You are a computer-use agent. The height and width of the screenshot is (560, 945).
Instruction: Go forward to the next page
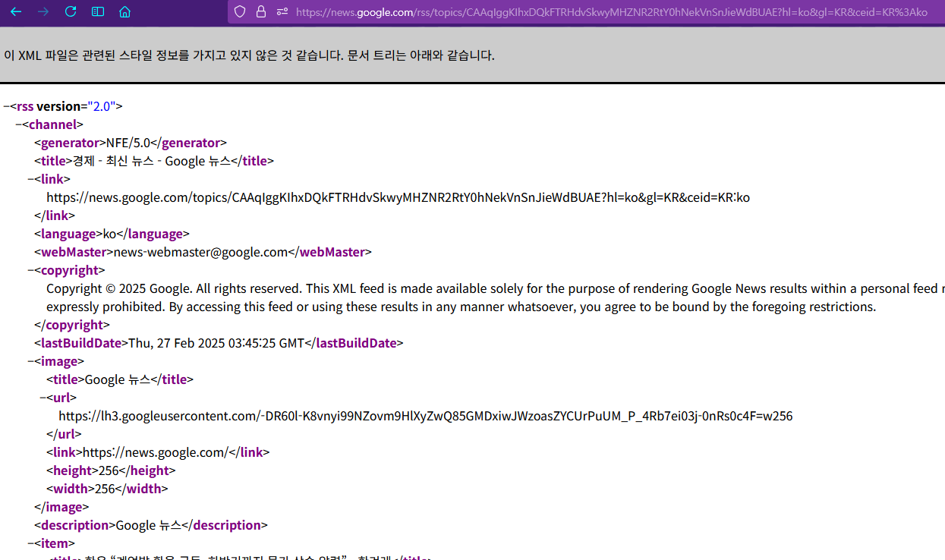(43, 11)
